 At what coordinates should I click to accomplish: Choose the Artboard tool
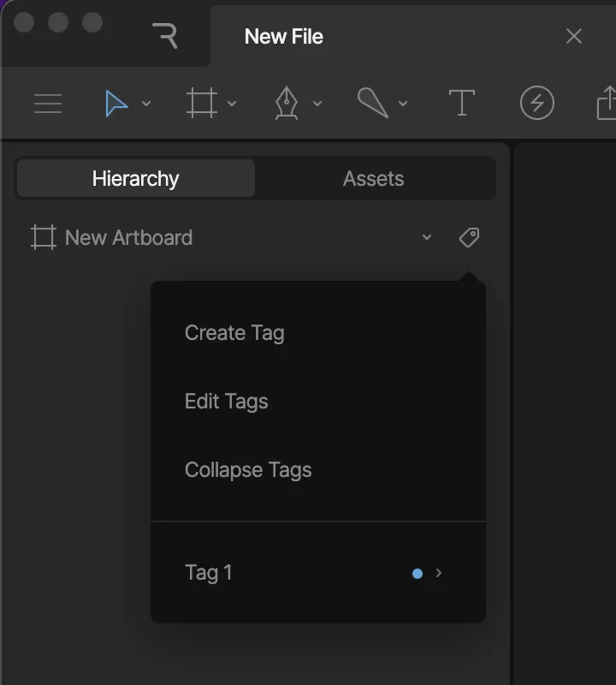pos(203,103)
